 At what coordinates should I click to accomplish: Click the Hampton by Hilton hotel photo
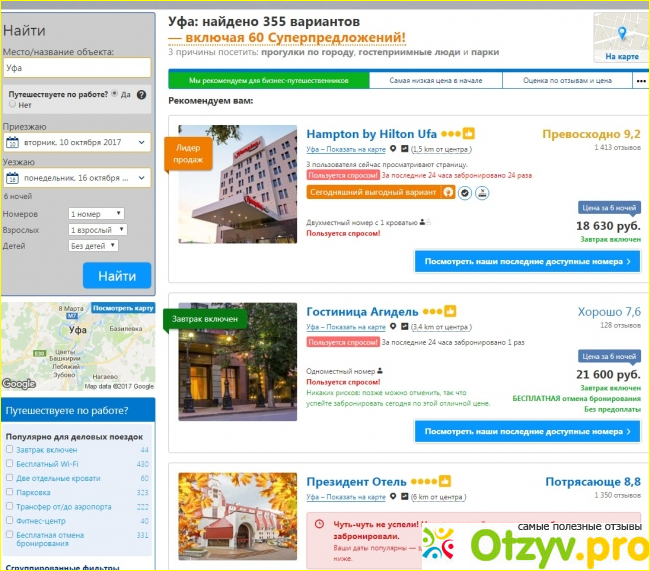(x=238, y=184)
